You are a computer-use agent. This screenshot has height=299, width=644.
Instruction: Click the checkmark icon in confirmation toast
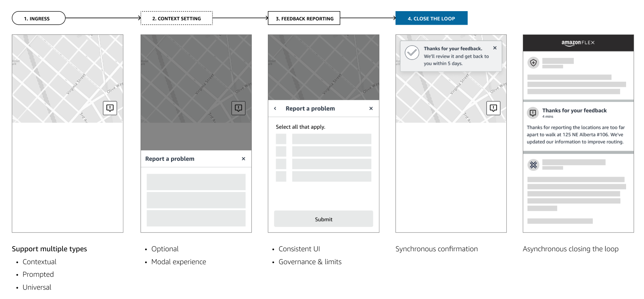pyautogui.click(x=412, y=53)
